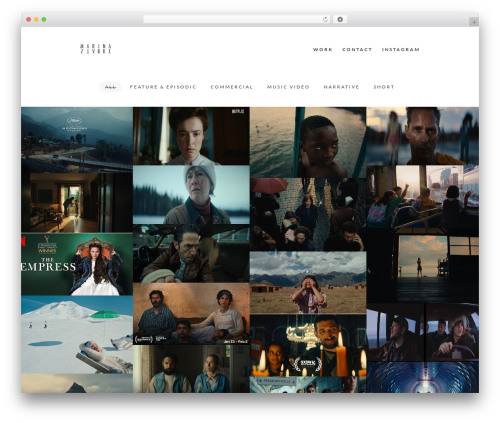This screenshot has height=423, width=500.
Task: Open the silhouette at sunset doorway thumbnail
Action: pos(423,266)
